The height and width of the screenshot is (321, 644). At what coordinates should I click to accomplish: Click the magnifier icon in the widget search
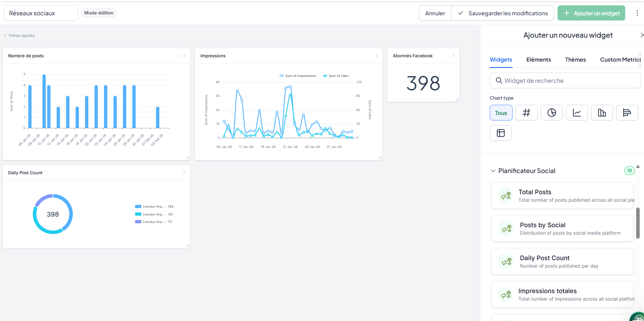[499, 80]
